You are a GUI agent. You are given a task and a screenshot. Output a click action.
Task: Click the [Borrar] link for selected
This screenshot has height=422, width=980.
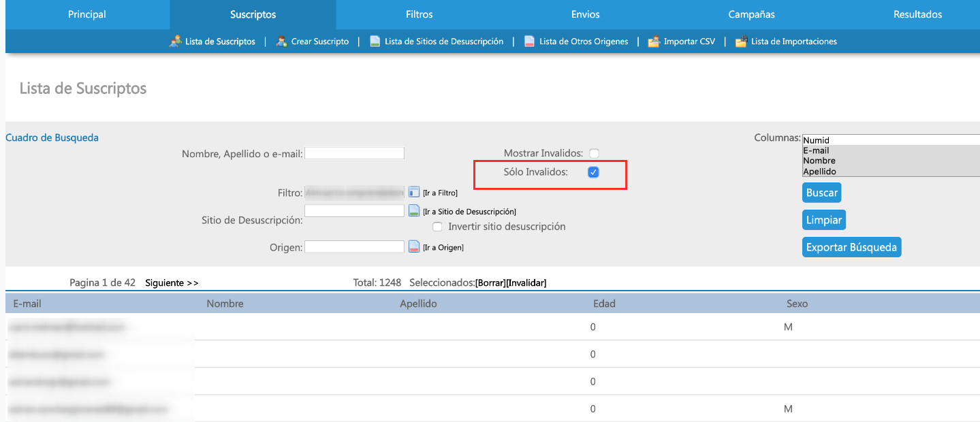(x=490, y=282)
